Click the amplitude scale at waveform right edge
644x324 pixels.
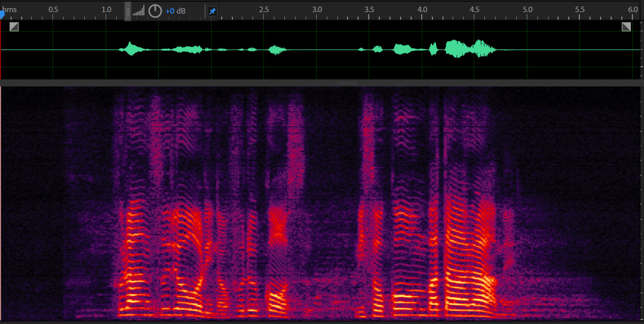638,50
